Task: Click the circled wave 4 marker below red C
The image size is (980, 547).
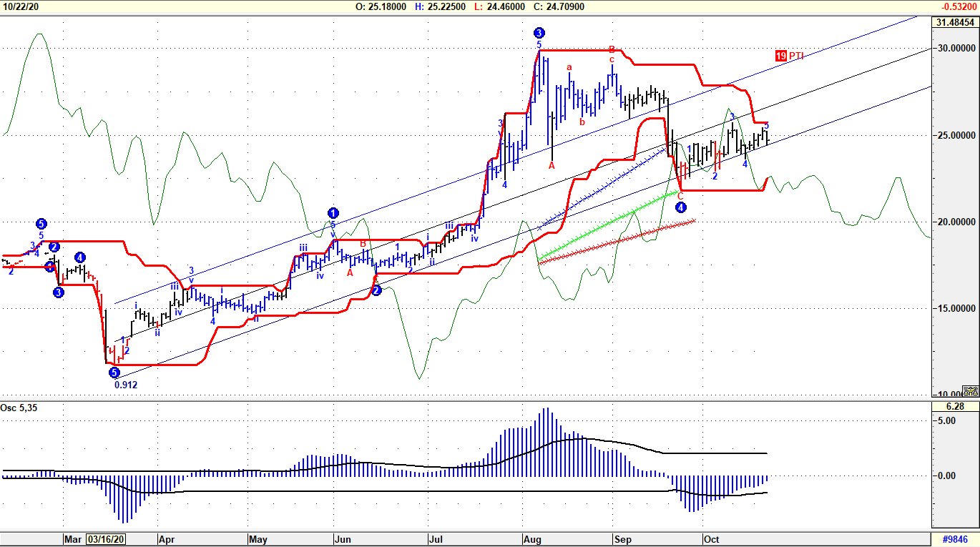Action: click(681, 207)
